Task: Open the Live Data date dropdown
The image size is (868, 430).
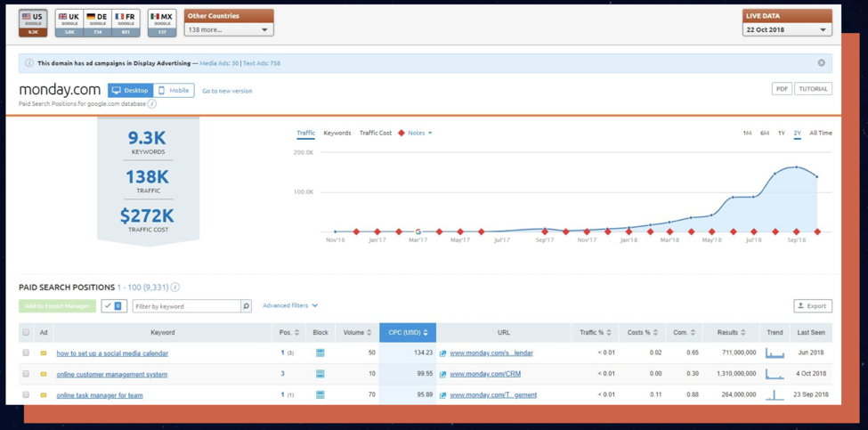Action: 787,30
